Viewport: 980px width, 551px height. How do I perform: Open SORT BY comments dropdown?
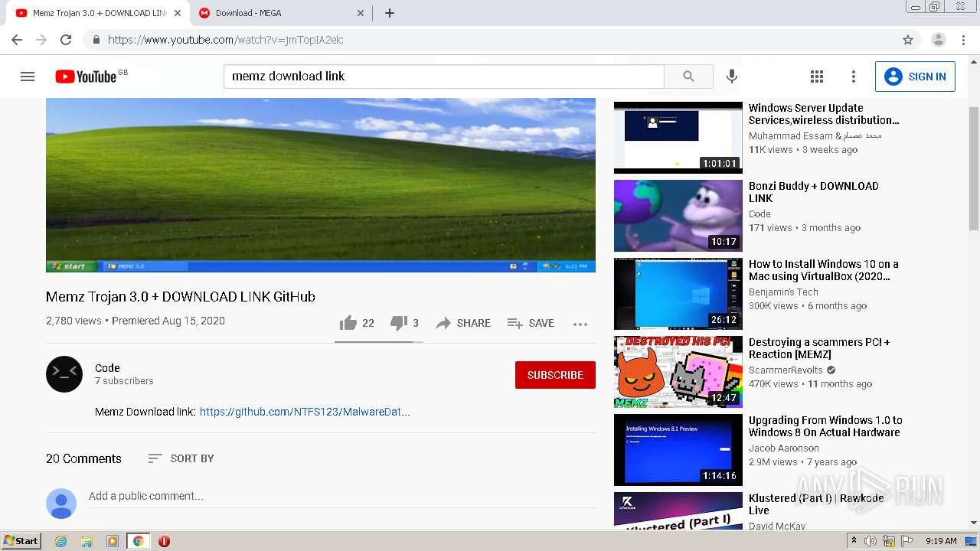181,458
